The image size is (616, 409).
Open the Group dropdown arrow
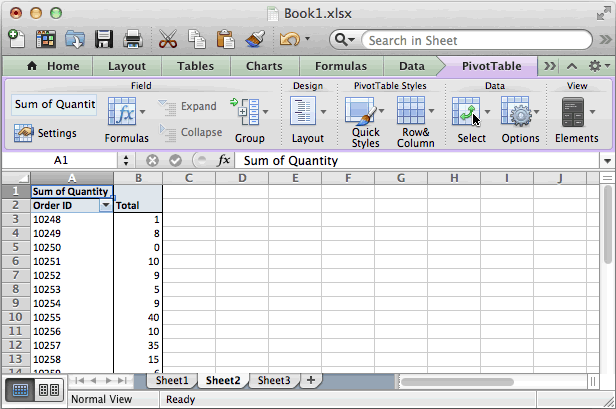266,112
